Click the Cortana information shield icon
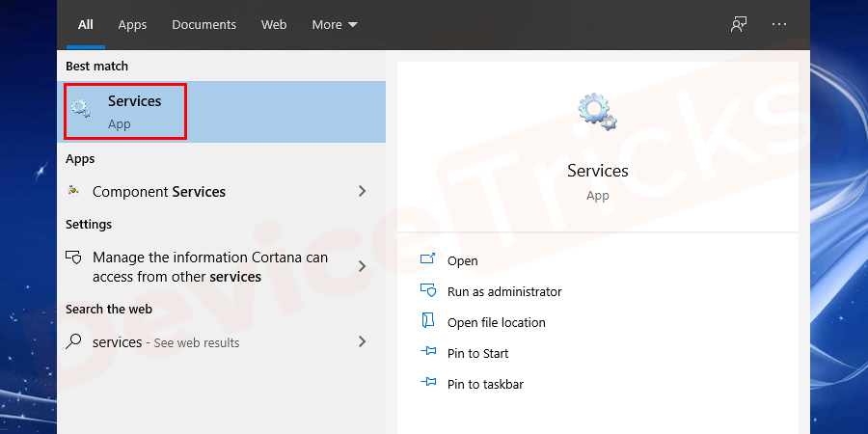Image resolution: width=868 pixels, height=434 pixels. point(73,258)
